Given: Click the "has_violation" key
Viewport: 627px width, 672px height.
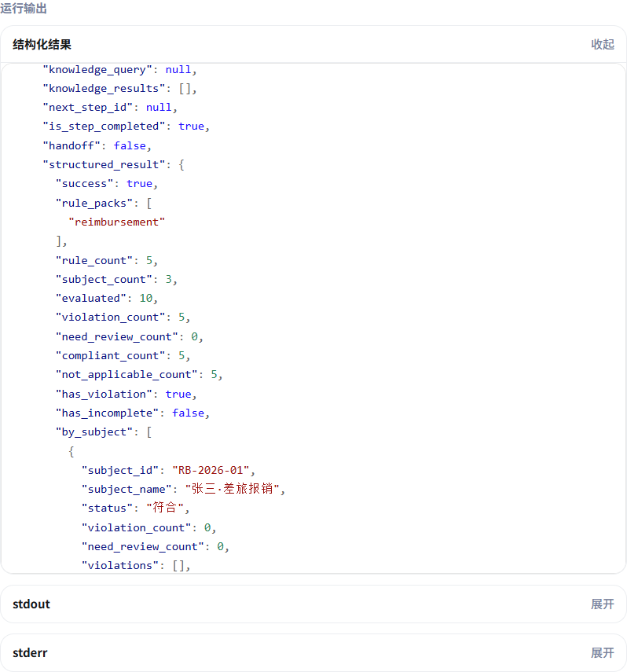Looking at the screenshot, I should pos(104,395).
